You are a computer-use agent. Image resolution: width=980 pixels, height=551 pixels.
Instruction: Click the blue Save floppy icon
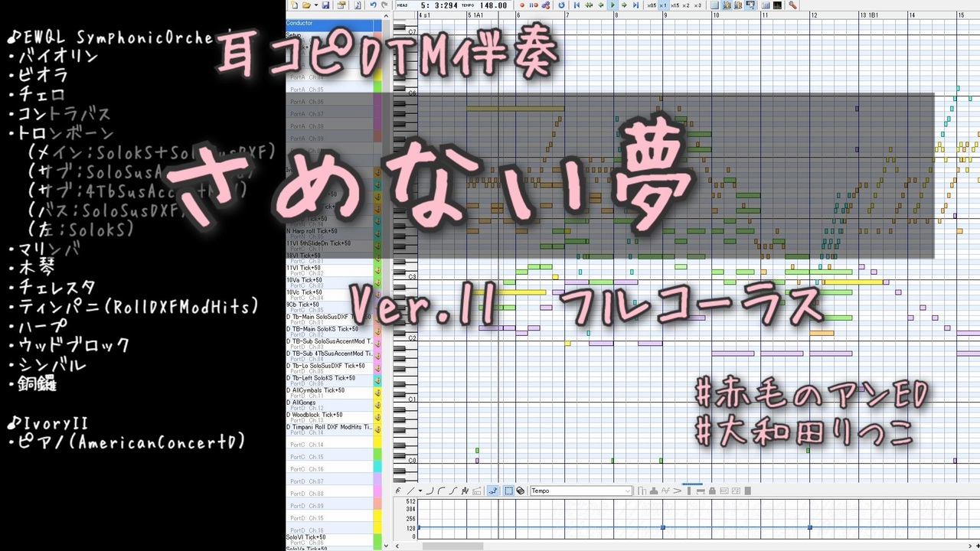[325, 5]
